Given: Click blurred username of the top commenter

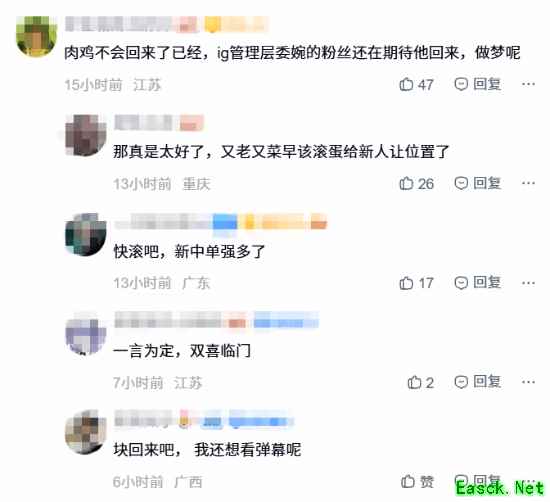Looking at the screenshot, I should pyautogui.click(x=119, y=24).
